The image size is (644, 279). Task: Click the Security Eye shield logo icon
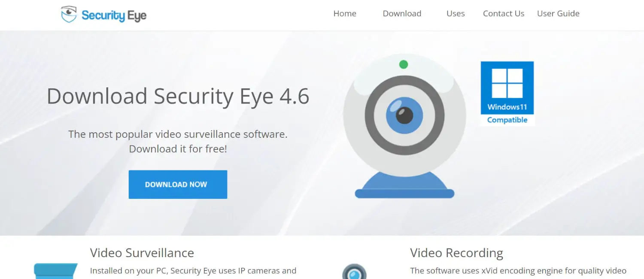click(69, 15)
